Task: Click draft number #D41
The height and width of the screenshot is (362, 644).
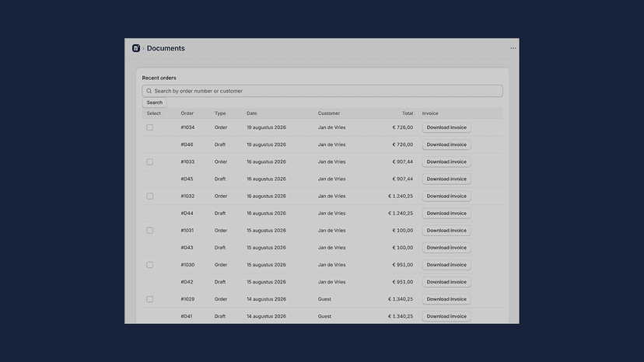Action: [x=187, y=316]
